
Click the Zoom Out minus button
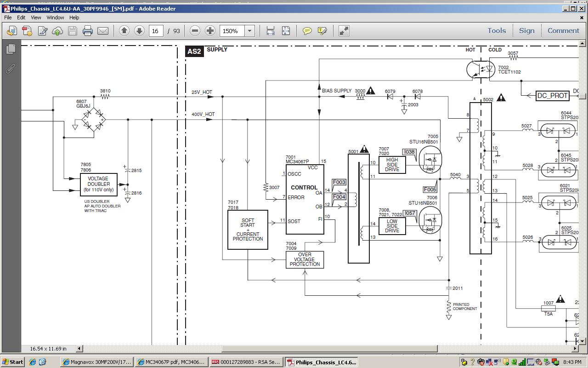pos(195,31)
